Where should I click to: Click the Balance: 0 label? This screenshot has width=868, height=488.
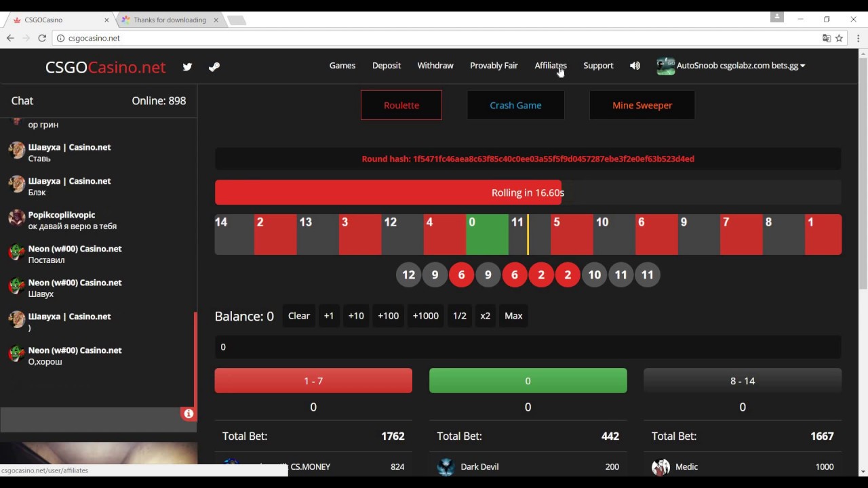click(244, 316)
